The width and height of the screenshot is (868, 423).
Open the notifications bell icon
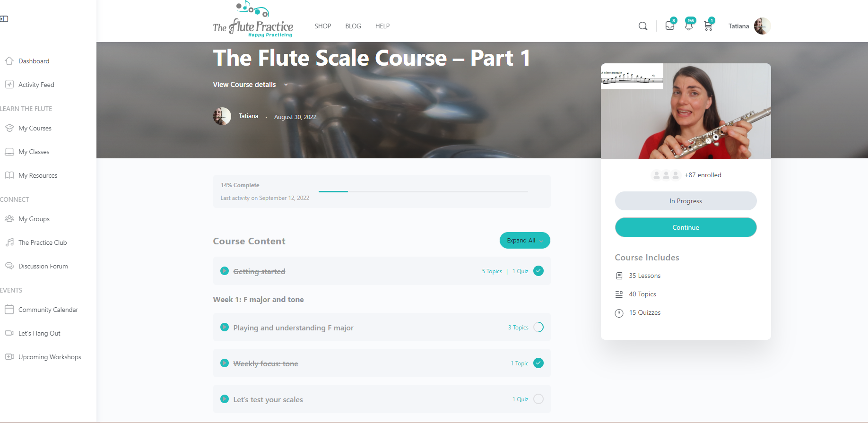point(689,26)
